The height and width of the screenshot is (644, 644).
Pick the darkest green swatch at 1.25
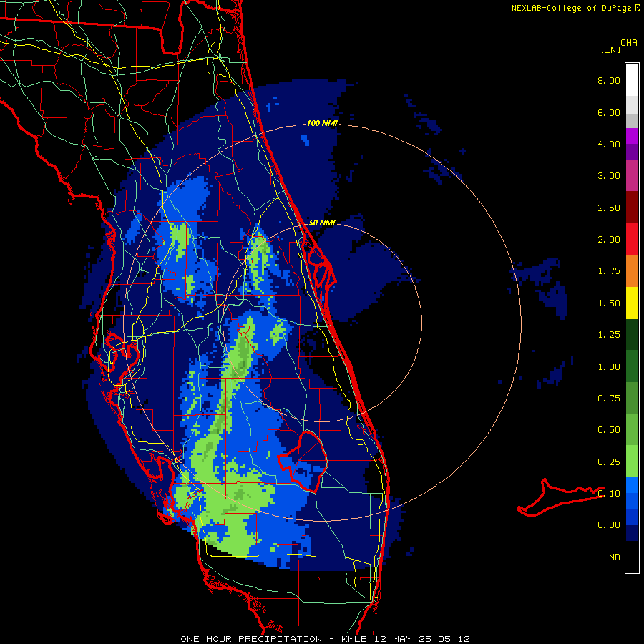click(x=632, y=334)
